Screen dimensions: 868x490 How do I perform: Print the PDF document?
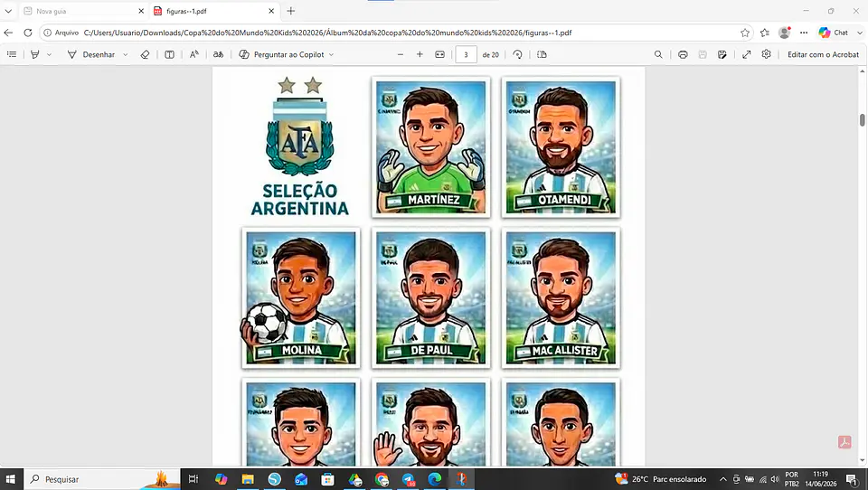(683, 54)
